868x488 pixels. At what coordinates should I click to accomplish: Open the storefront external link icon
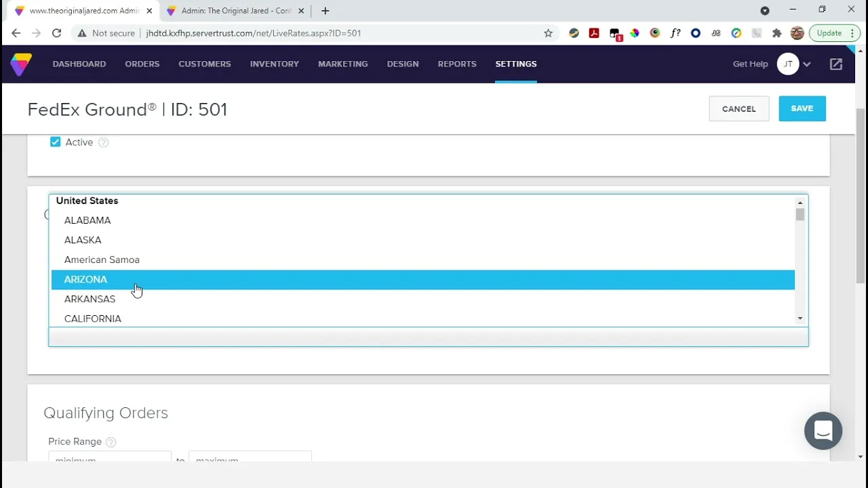836,64
